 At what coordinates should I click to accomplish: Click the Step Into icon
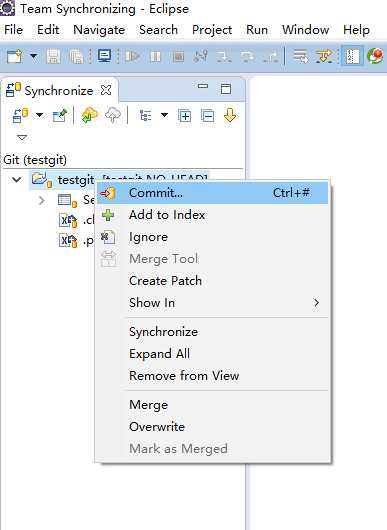point(224,56)
